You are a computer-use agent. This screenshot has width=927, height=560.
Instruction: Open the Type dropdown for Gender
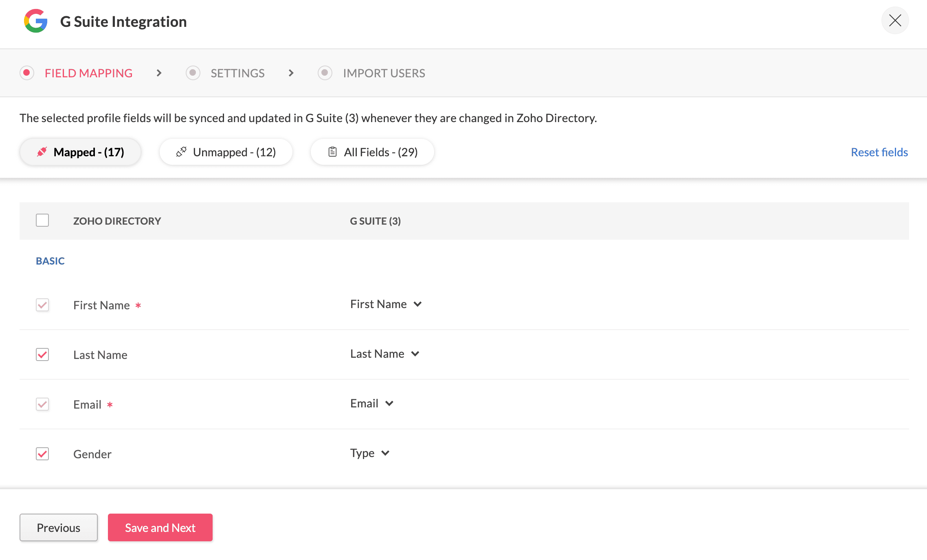coord(370,453)
